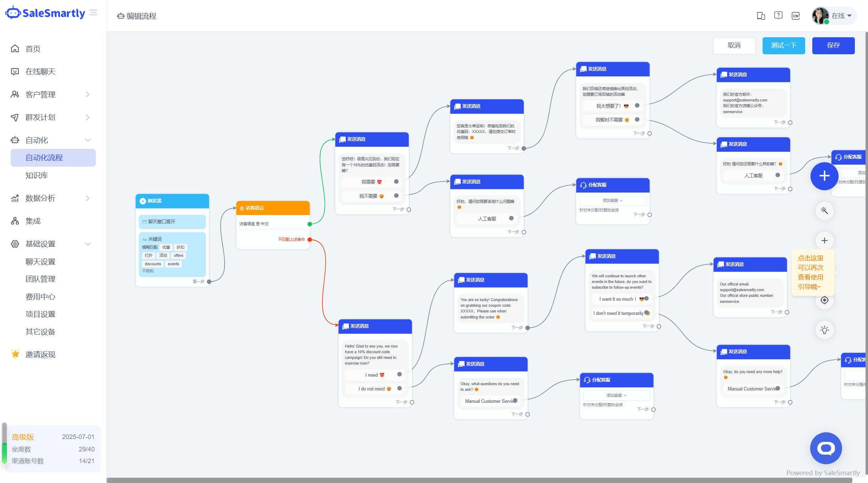
Task: Click 人工客服 option under 好的，请问您需要咨询
Action: 487,219
